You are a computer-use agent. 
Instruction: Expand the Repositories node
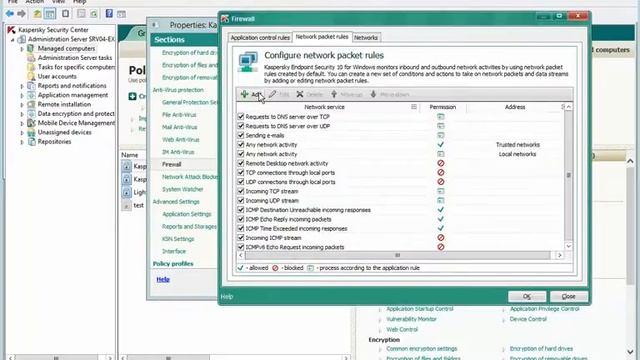click(x=22, y=142)
